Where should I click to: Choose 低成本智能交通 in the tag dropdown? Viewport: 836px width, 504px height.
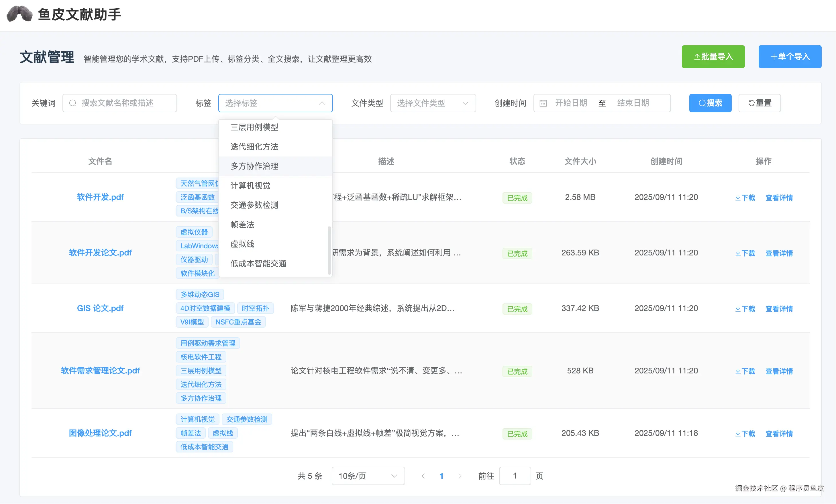258,263
